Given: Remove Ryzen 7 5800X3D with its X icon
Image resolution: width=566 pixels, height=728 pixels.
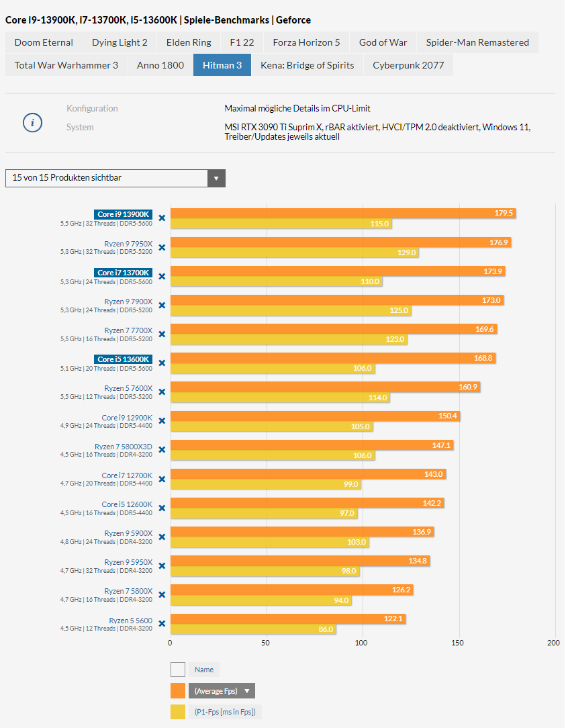Looking at the screenshot, I should click(162, 449).
